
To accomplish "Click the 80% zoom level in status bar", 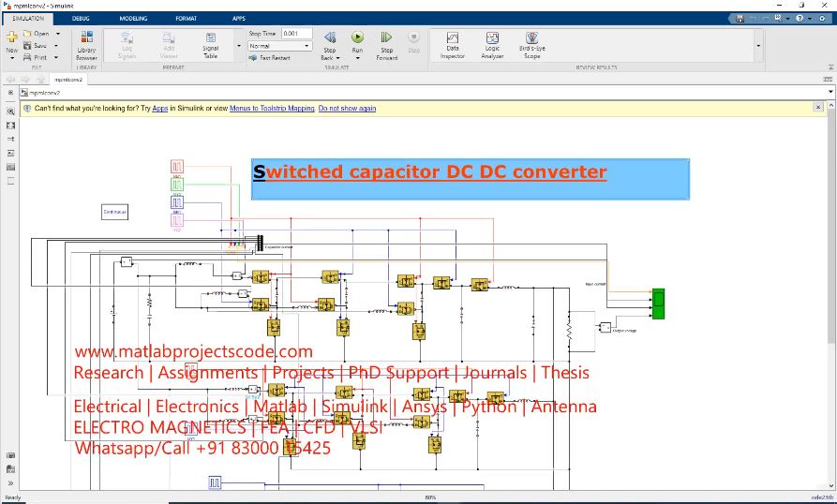I will 430,497.
